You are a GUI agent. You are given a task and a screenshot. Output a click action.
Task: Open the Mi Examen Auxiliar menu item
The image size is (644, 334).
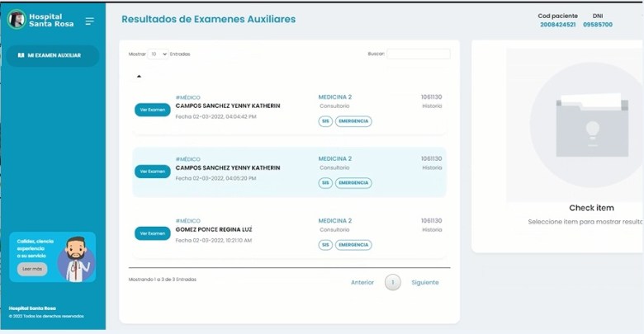[50, 55]
